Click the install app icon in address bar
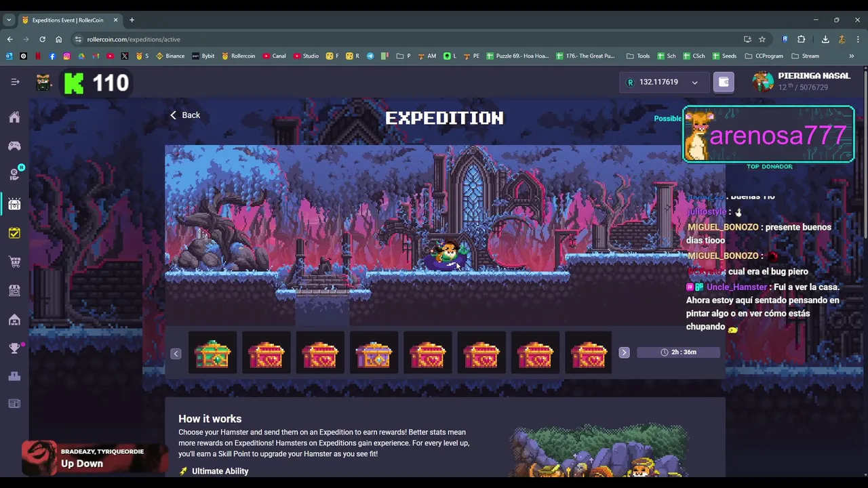This screenshot has width=868, height=488. click(747, 39)
